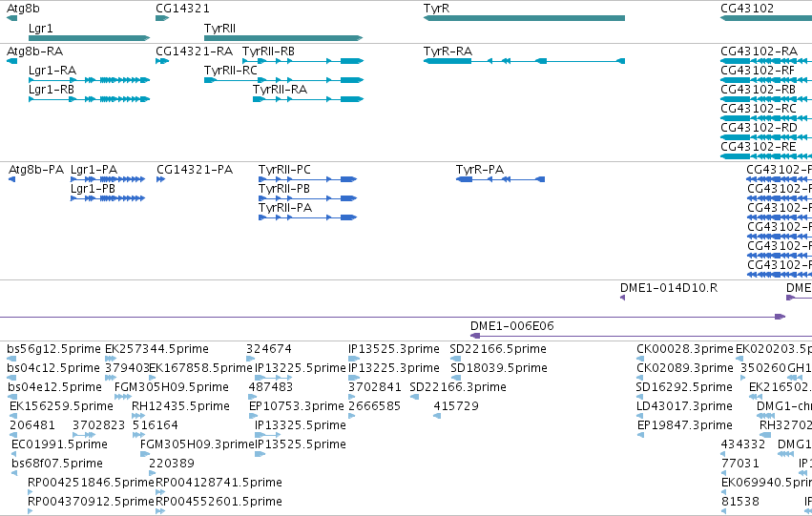The image size is (812, 516).
Task: Click the SD18039.5prime EST label
Action: [x=499, y=368]
